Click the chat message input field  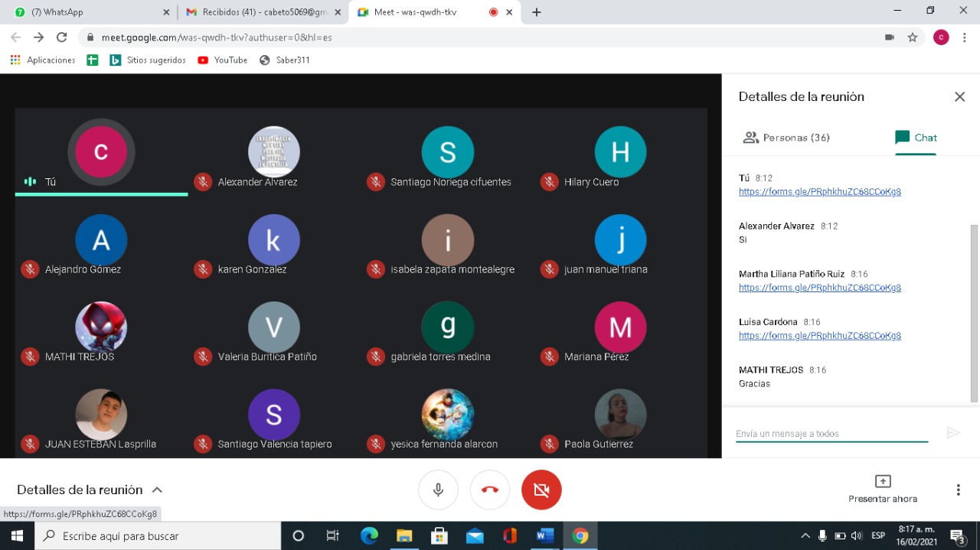click(x=831, y=433)
